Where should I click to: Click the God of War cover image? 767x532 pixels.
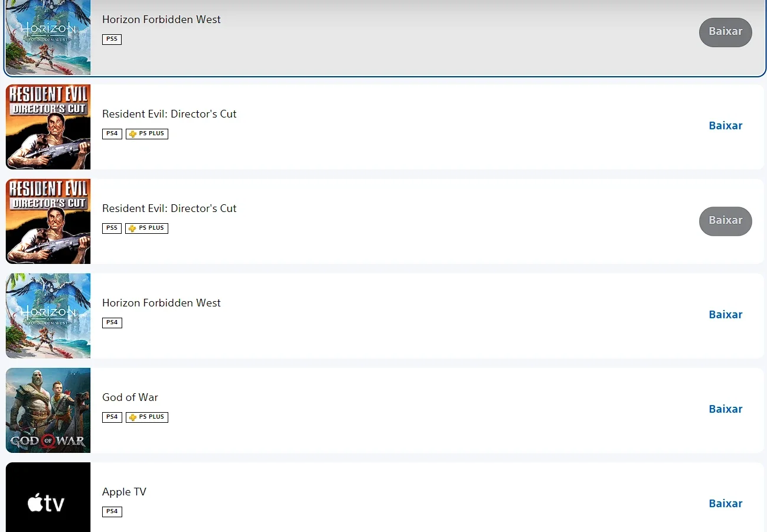[x=48, y=410]
